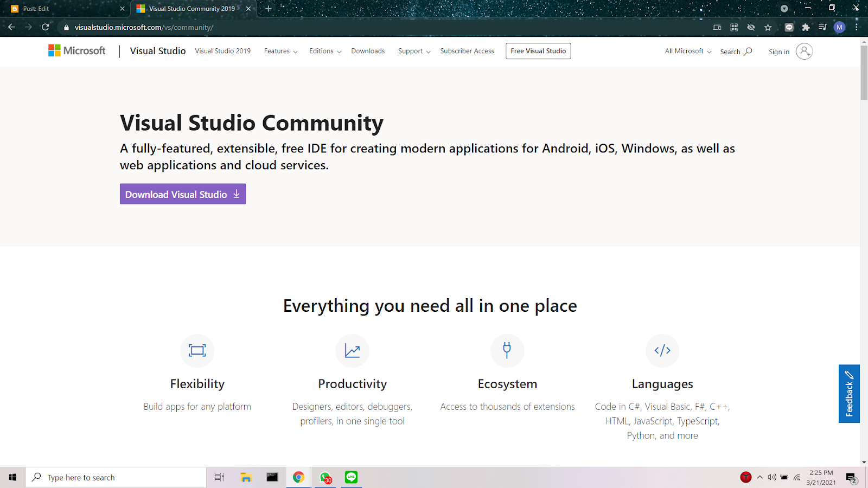Expand the Features dropdown menu

pyautogui.click(x=281, y=51)
